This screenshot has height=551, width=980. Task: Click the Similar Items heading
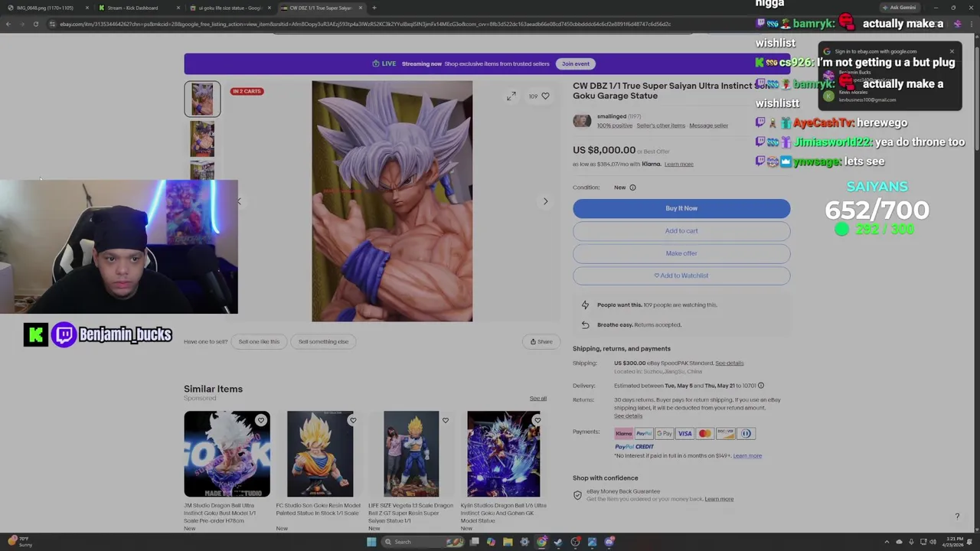point(213,389)
